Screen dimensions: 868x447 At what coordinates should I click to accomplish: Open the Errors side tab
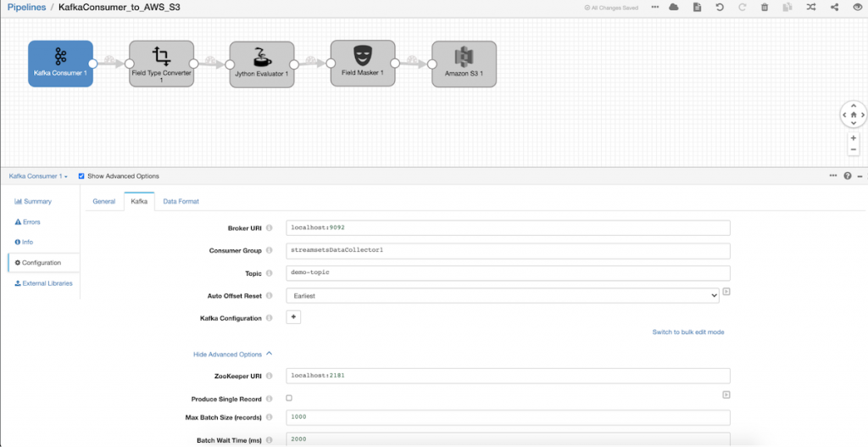coord(28,221)
